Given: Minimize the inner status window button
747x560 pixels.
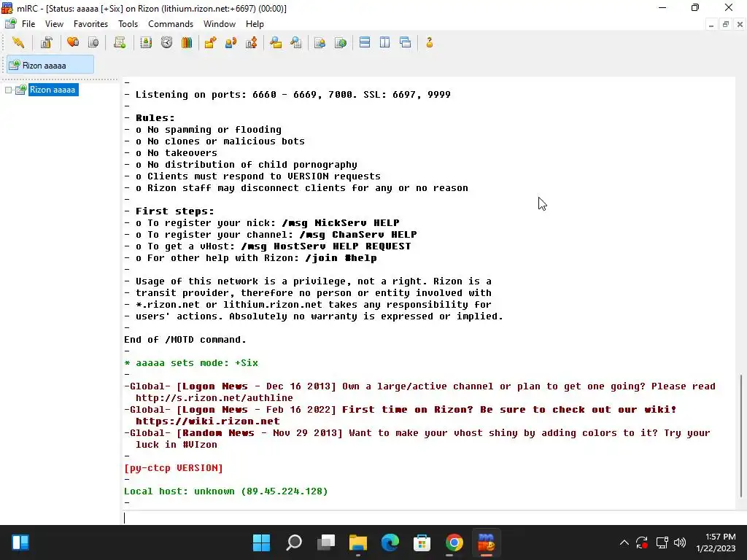Looking at the screenshot, I should pyautogui.click(x=711, y=24).
